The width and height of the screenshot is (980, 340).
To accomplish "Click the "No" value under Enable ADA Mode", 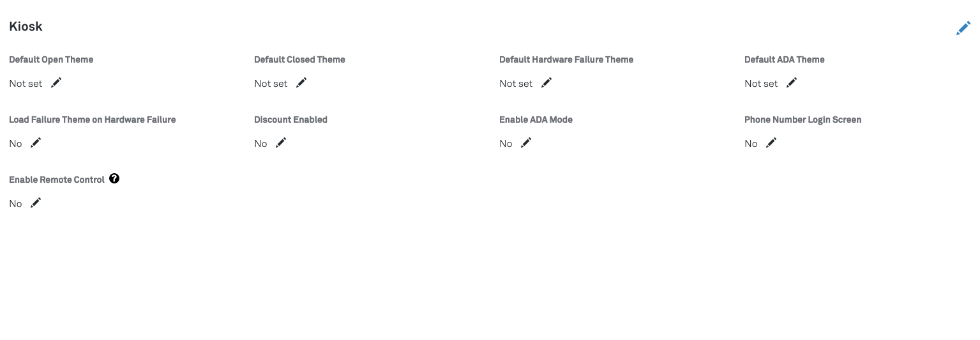I will (x=506, y=144).
